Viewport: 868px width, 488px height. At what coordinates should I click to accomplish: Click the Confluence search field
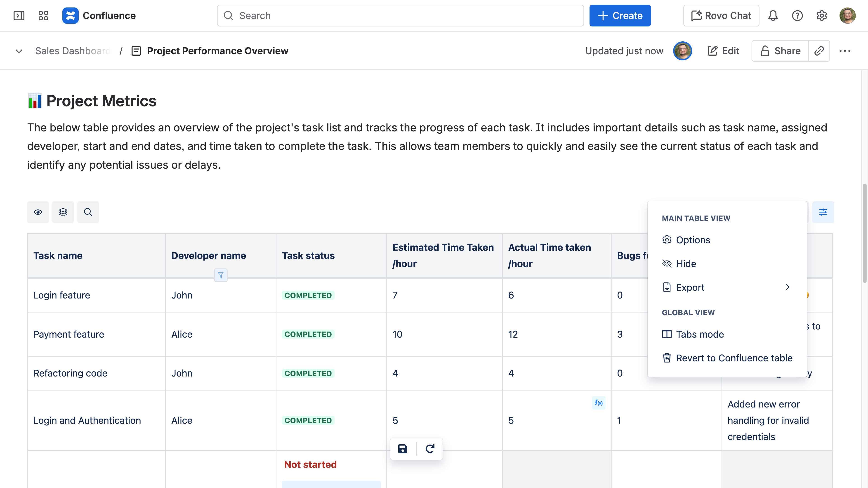400,16
